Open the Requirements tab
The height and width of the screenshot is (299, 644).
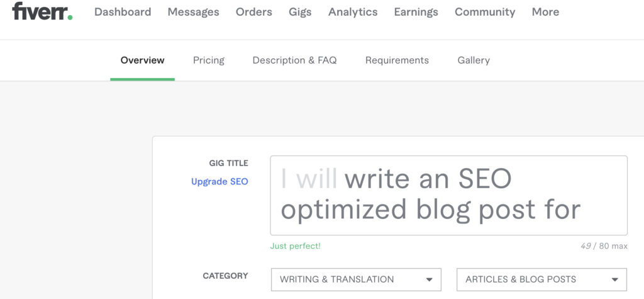coord(397,60)
